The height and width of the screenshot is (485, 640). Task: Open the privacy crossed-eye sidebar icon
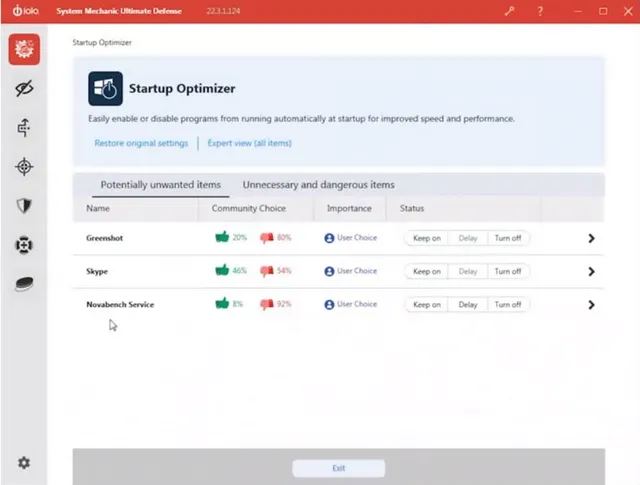pos(24,89)
